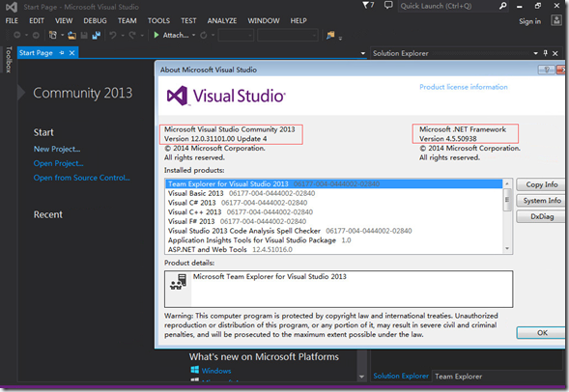Click the green Attach play icon
Image resolution: width=569 pixels, height=392 pixels.
coord(156,35)
